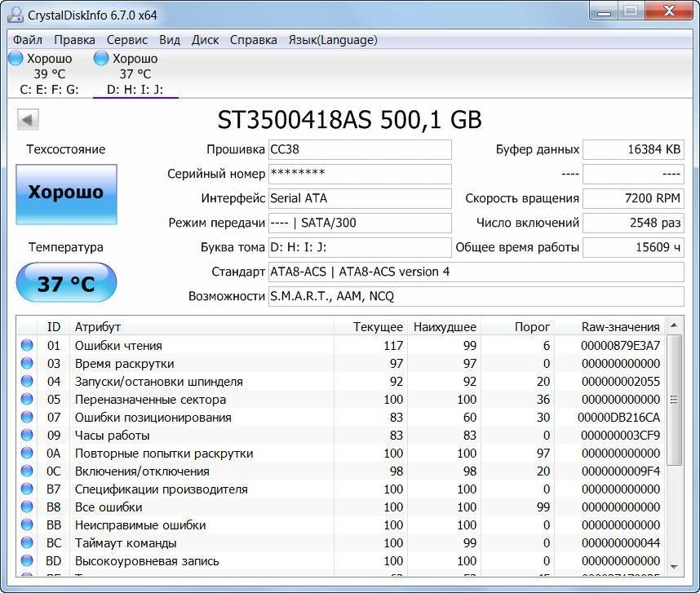Open the Диск menu

point(205,40)
